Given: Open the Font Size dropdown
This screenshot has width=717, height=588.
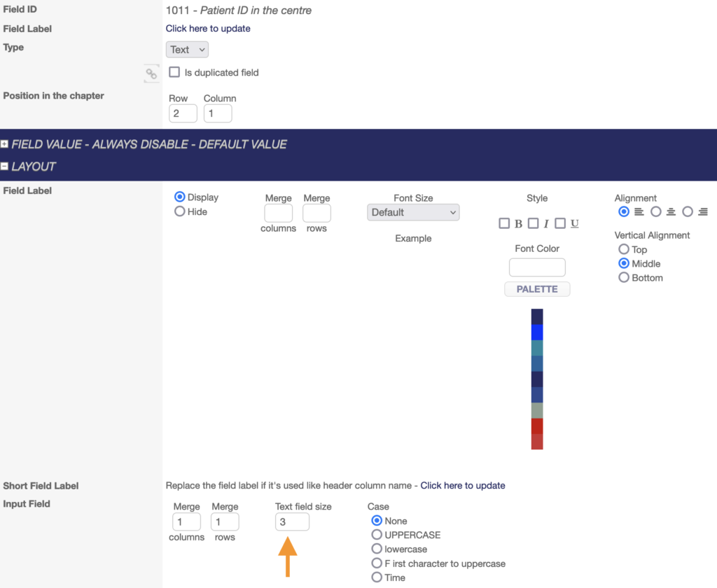Looking at the screenshot, I should point(413,212).
